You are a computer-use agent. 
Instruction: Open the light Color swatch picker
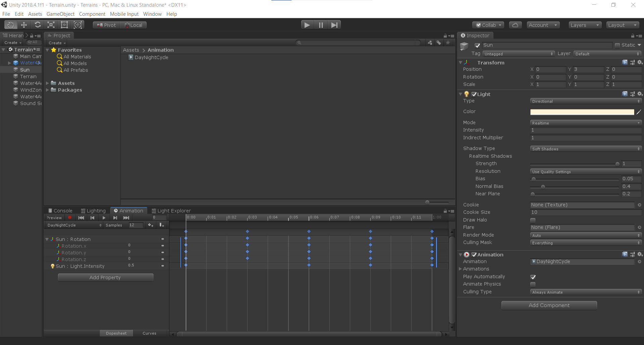click(583, 112)
